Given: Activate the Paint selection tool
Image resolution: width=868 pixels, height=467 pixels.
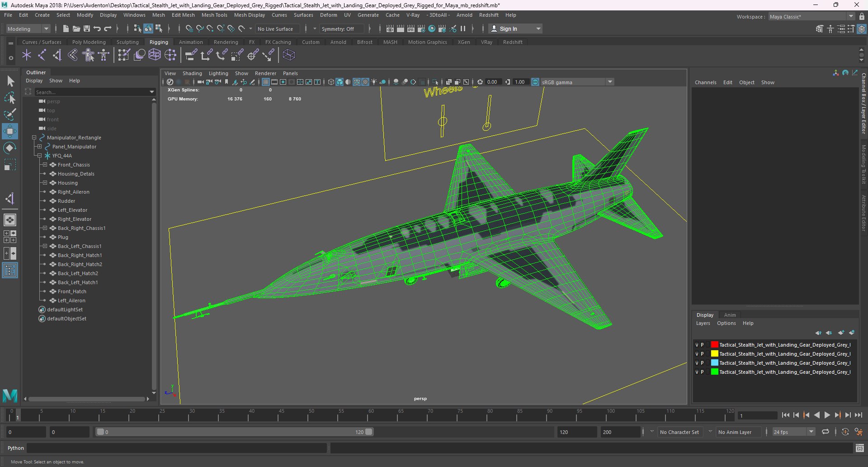Looking at the screenshot, I should click(9, 114).
